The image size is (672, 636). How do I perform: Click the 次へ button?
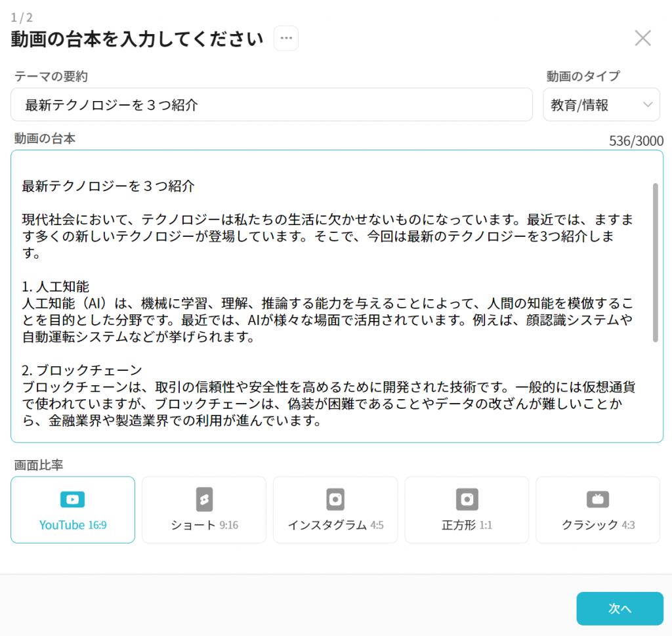[x=619, y=608]
